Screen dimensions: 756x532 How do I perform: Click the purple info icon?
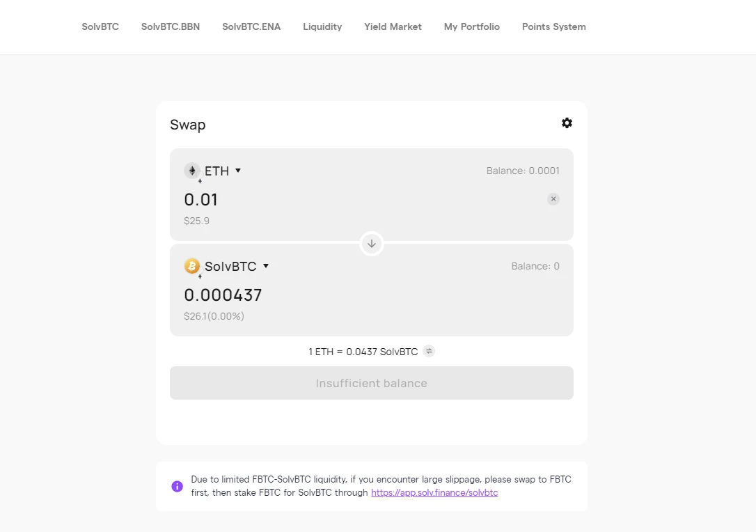[x=178, y=486]
